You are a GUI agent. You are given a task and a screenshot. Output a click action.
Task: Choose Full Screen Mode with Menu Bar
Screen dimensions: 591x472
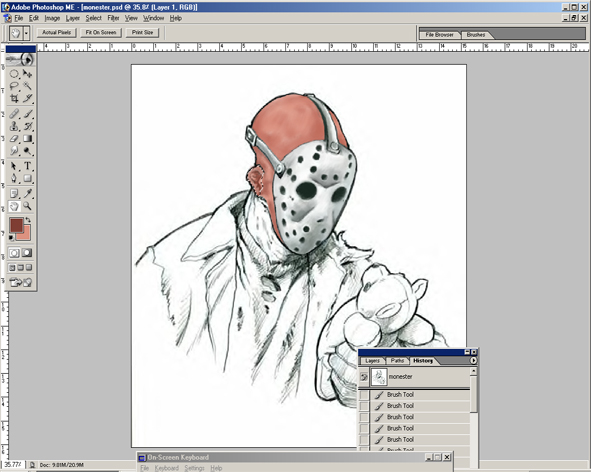coord(20,268)
